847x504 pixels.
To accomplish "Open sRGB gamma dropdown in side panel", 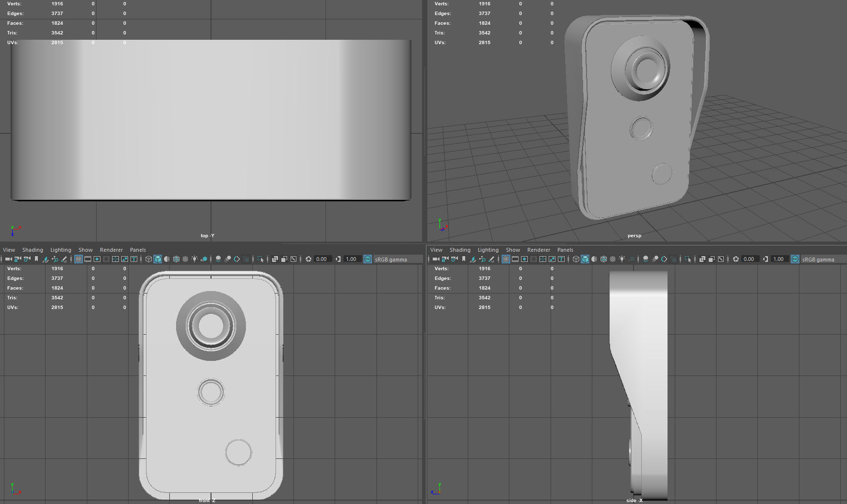I will pos(824,259).
